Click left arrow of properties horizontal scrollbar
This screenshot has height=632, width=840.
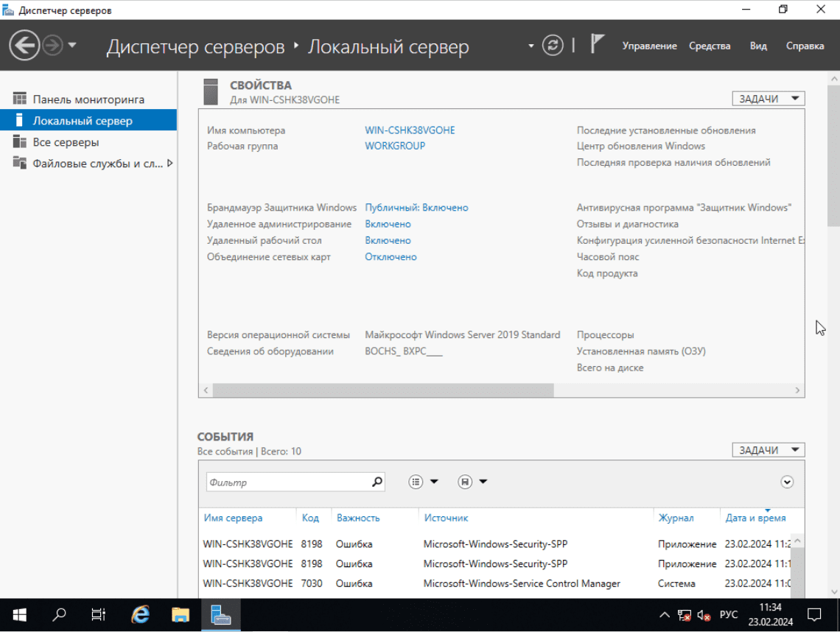tap(206, 390)
